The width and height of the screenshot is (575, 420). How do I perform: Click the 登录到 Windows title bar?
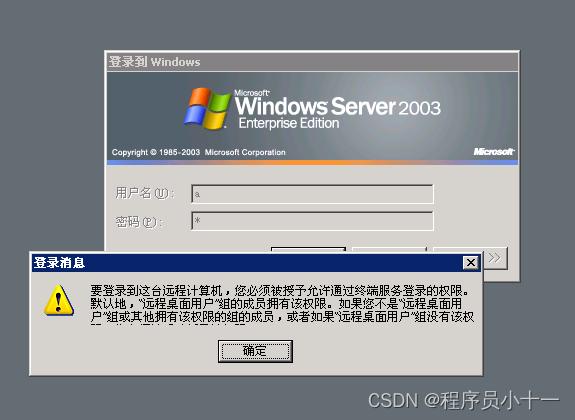click(312, 62)
